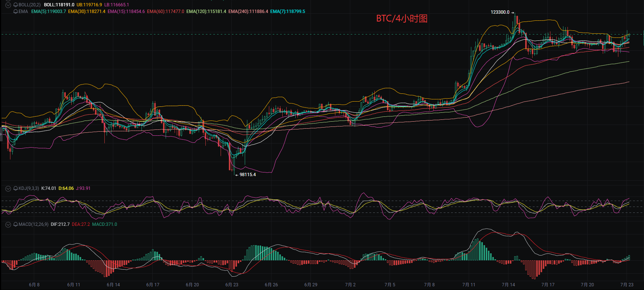Image resolution: width=644 pixels, height=290 pixels.
Task: Click the 6月 17 date label
Action: point(153,285)
